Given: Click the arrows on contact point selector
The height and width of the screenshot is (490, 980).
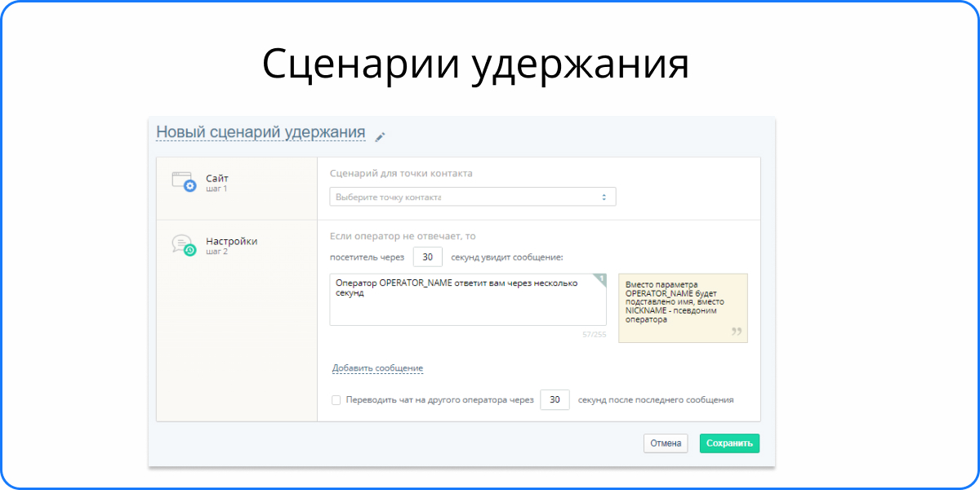Looking at the screenshot, I should click(604, 197).
